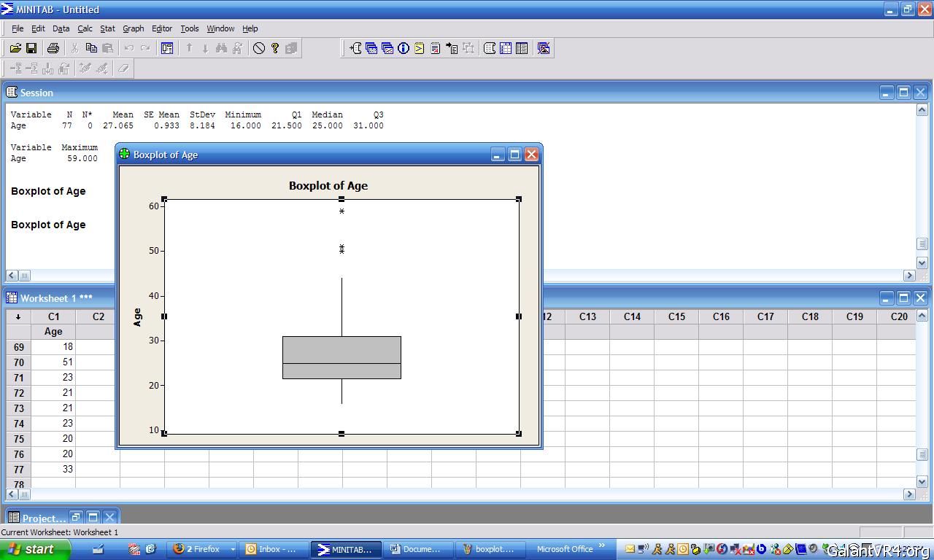Click the Help question mark icon
The width and height of the screenshot is (934, 560).
tap(275, 48)
